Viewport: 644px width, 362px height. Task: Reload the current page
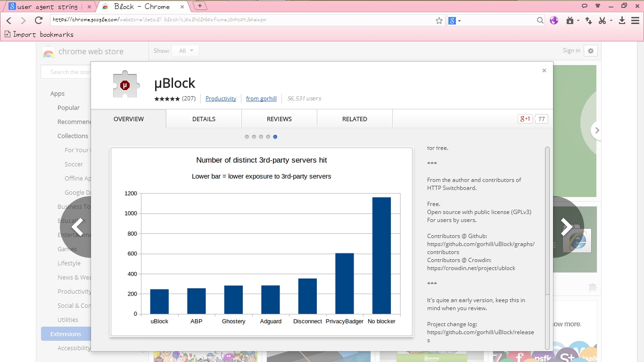pyautogui.click(x=39, y=20)
